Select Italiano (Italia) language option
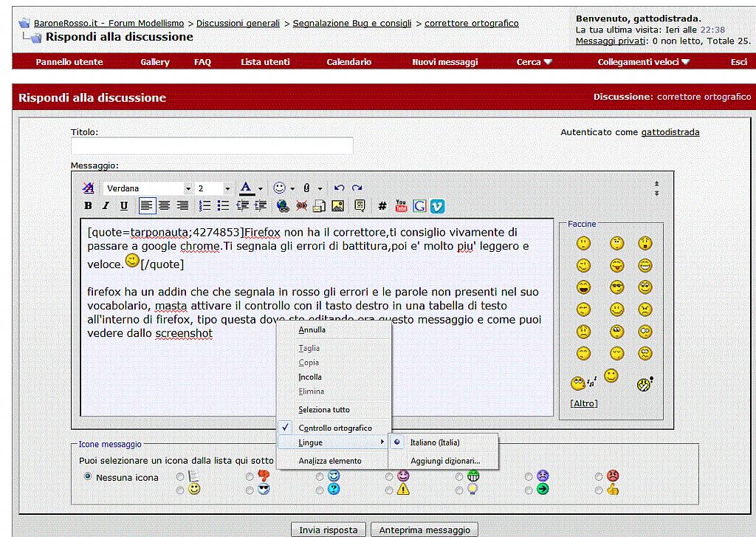Screen dimensions: 756x537 (435, 442)
